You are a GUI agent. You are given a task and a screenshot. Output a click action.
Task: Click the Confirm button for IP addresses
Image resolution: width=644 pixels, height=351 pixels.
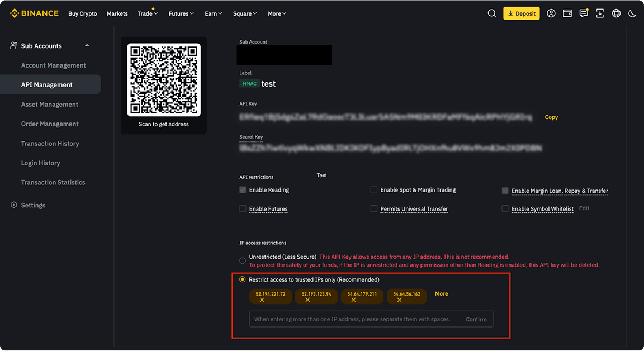476,319
